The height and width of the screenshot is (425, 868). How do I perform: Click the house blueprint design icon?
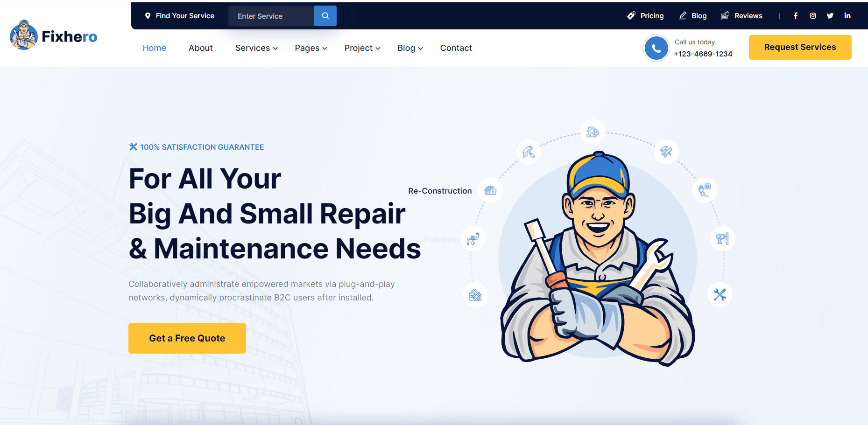pyautogui.click(x=475, y=294)
